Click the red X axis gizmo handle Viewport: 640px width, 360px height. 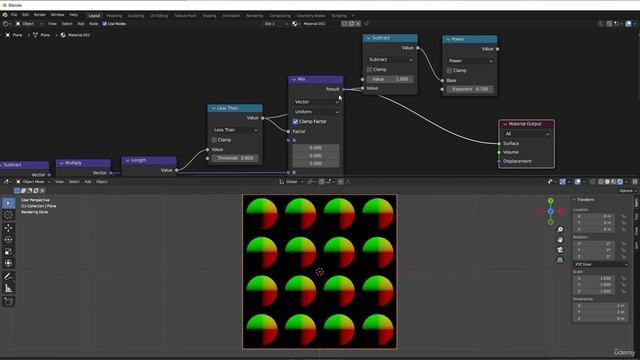(561, 211)
